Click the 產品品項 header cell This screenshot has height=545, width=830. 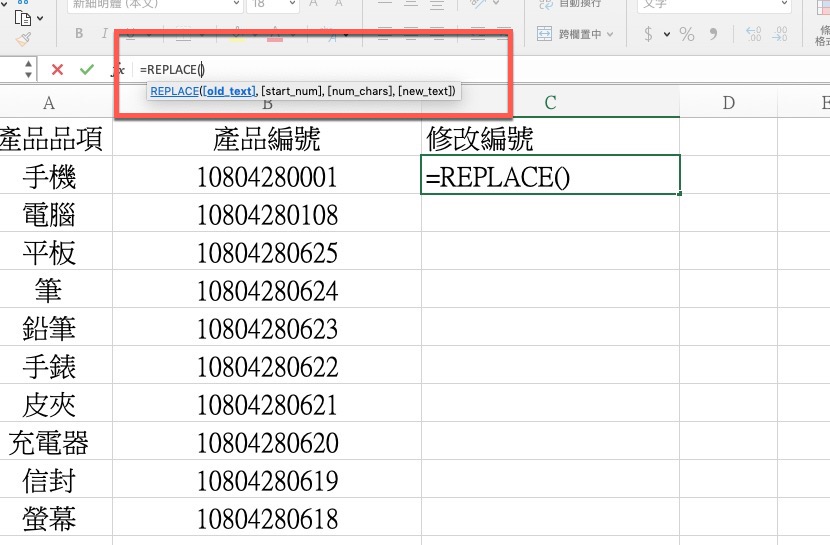click(56, 139)
